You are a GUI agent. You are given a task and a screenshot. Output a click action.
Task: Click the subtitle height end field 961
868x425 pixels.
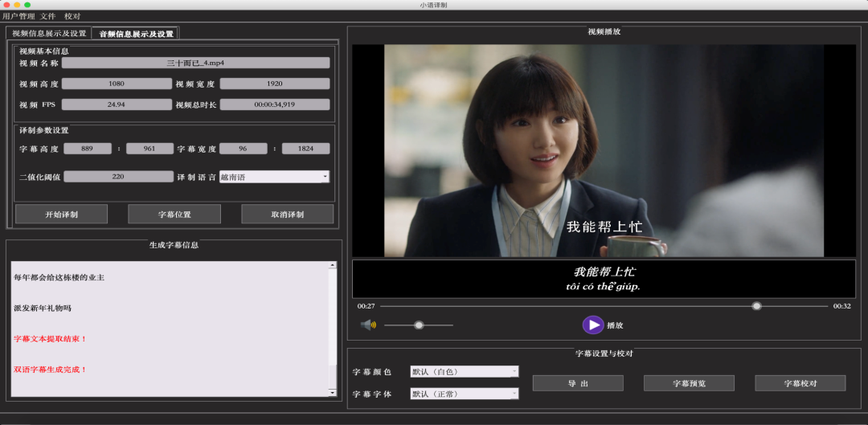(x=149, y=149)
